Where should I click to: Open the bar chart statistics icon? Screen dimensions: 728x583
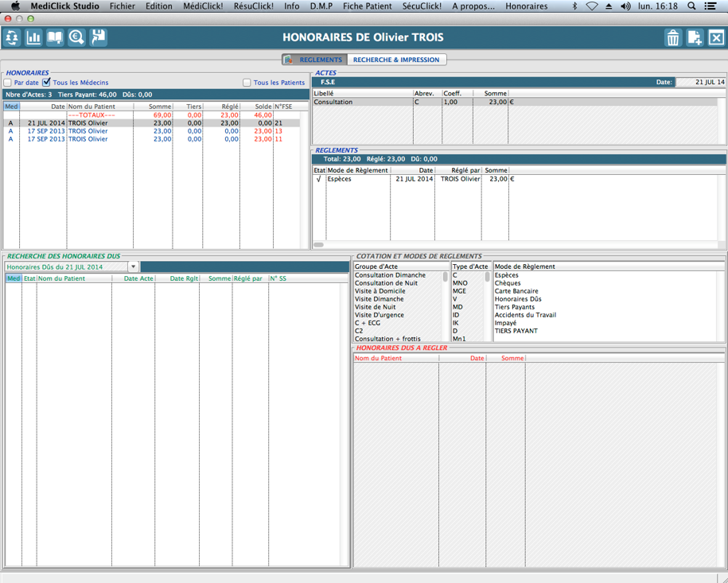(33, 37)
